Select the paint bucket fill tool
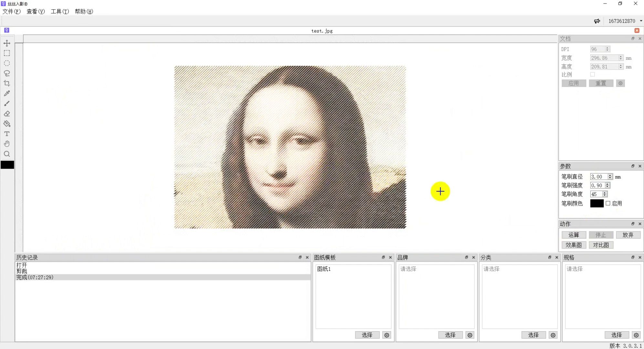 [x=6, y=123]
